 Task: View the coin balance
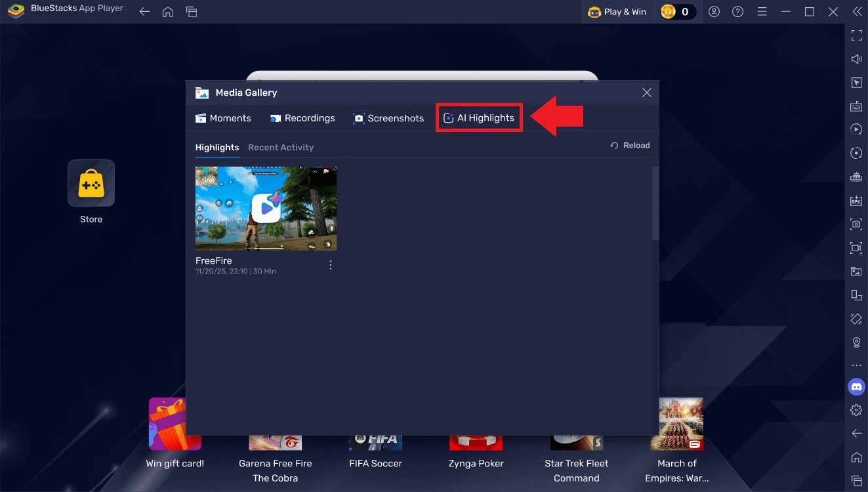[x=678, y=12]
